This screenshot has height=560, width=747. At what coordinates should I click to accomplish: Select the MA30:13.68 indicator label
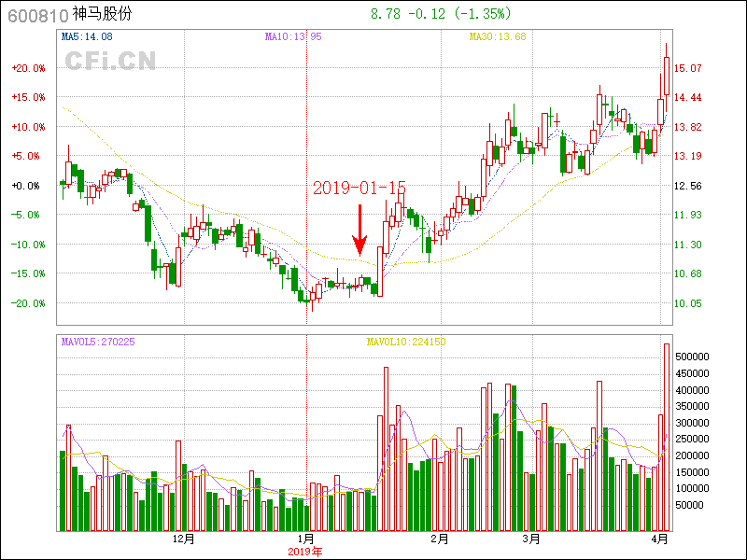click(x=498, y=36)
